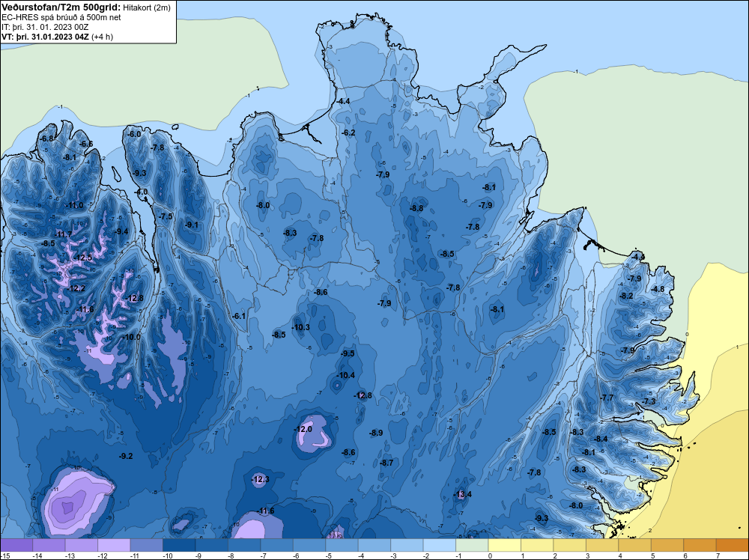Screen dimensions: 749x560
Task: Click the -6.8 temperature value
Action: pyautogui.click(x=46, y=139)
